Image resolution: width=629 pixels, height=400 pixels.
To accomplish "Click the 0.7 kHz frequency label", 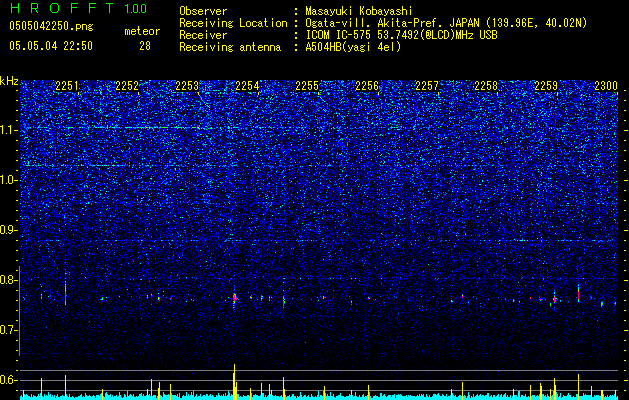I will coord(8,330).
